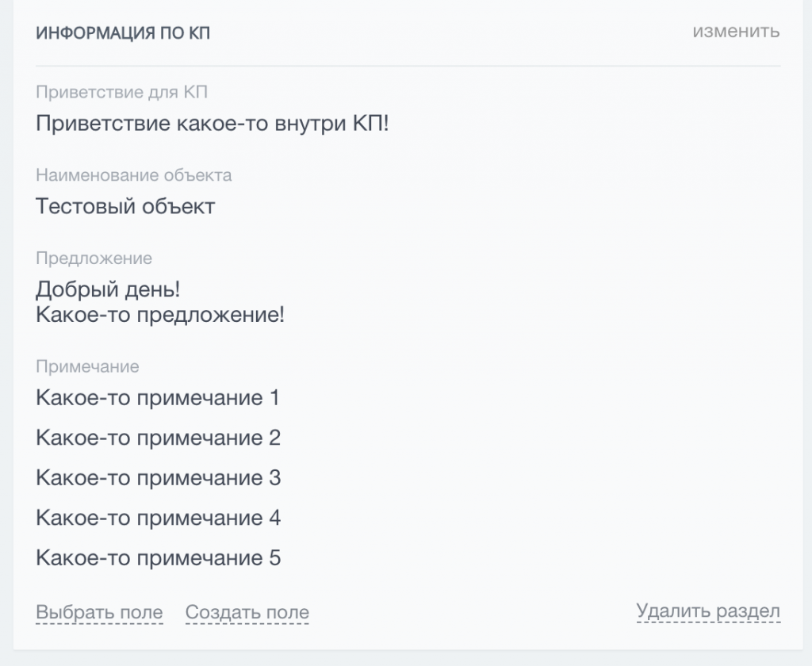Click Создать поле
The height and width of the screenshot is (666, 812).
(247, 612)
